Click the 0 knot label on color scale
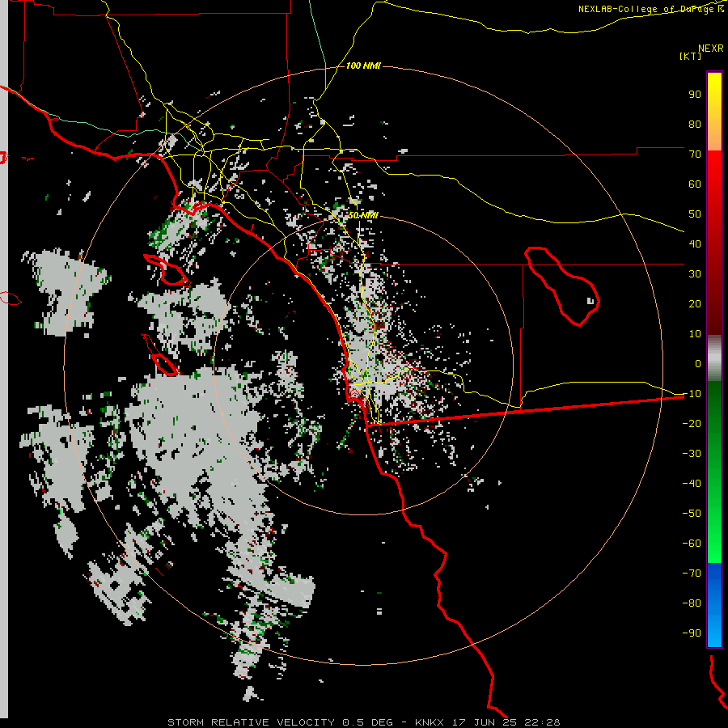This screenshot has width=728, height=728. 698,363
